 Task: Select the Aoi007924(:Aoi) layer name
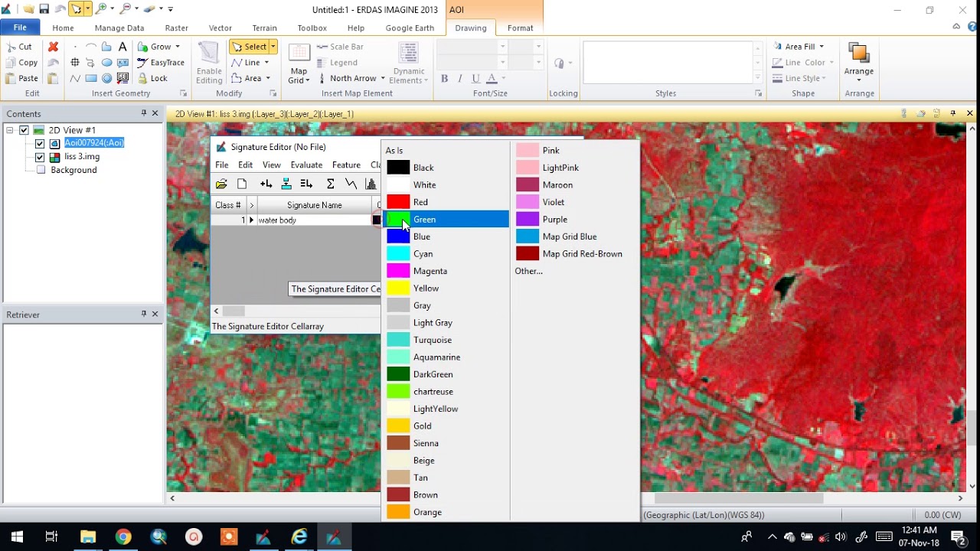coord(94,143)
